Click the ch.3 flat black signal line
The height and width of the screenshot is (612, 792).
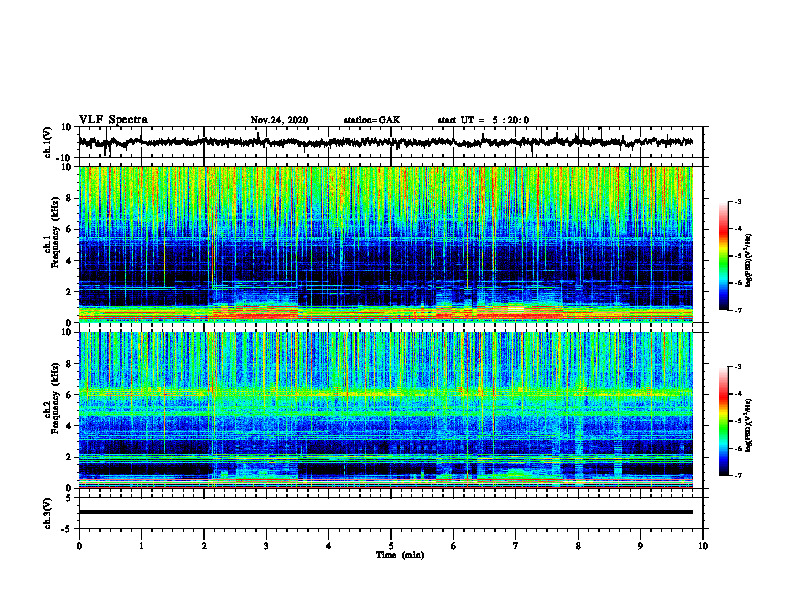[386, 512]
